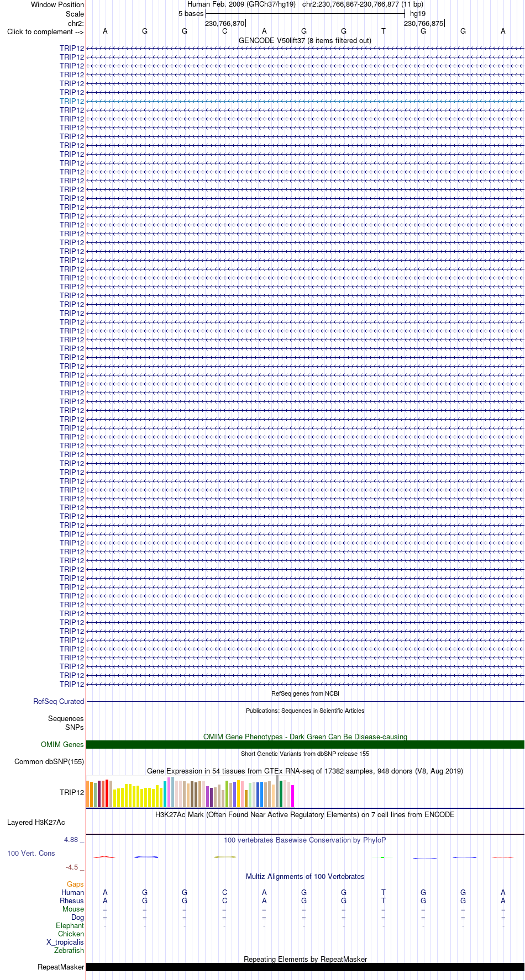Viewport: 525px width, 980px height.
Task: Open the OMIM Genes track label
Action: [62, 745]
